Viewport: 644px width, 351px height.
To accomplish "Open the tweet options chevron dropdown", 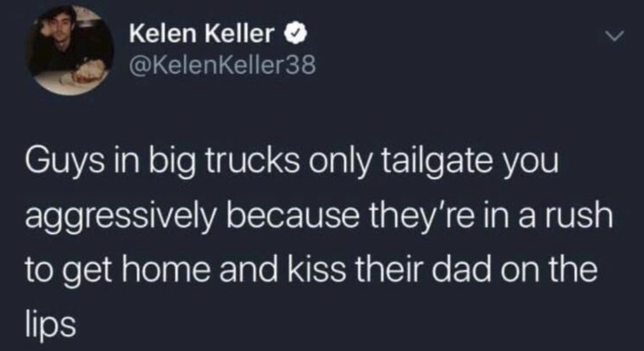I will pyautogui.click(x=611, y=37).
